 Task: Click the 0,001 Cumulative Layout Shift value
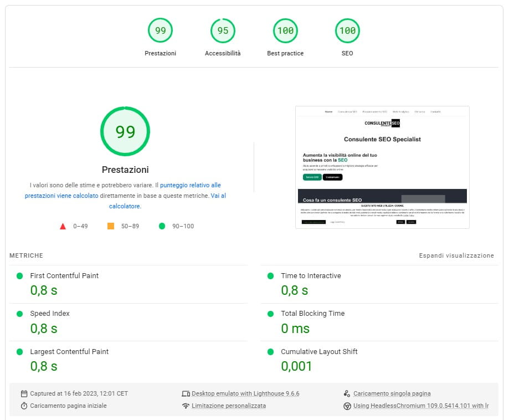[x=296, y=366]
